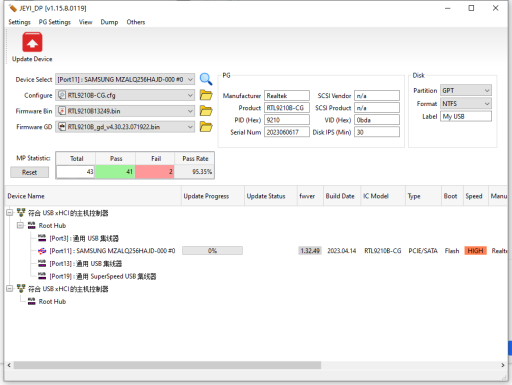Open the Format NTFS dropdown

click(466, 104)
